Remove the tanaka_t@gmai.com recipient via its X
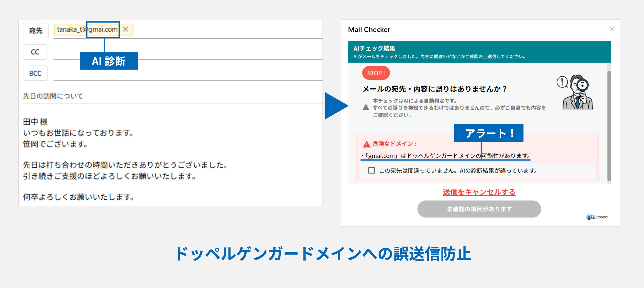Image resolution: width=644 pixels, height=288 pixels. click(x=126, y=29)
